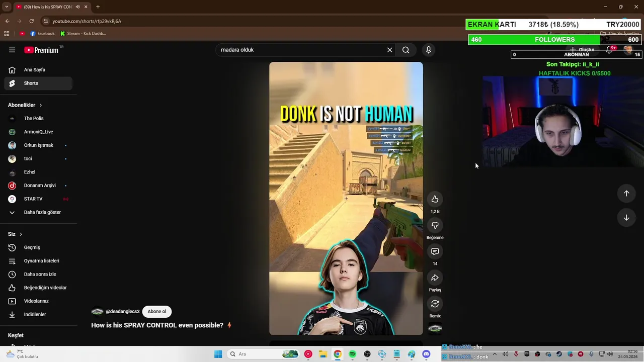
Task: Click the deadanglecs2 channel avatar
Action: (x=97, y=312)
